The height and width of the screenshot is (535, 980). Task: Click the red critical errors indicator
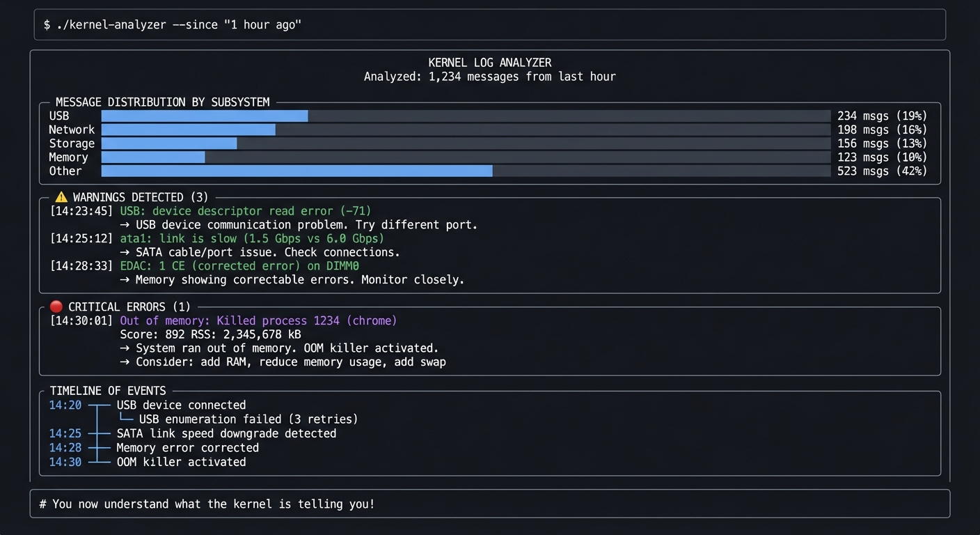(55, 307)
